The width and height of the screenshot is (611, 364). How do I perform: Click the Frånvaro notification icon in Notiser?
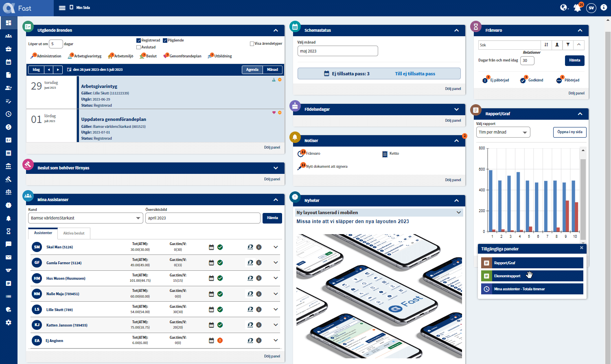(301, 153)
